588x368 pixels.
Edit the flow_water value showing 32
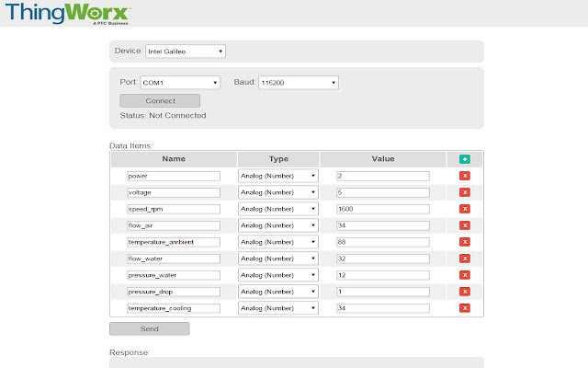click(x=383, y=259)
